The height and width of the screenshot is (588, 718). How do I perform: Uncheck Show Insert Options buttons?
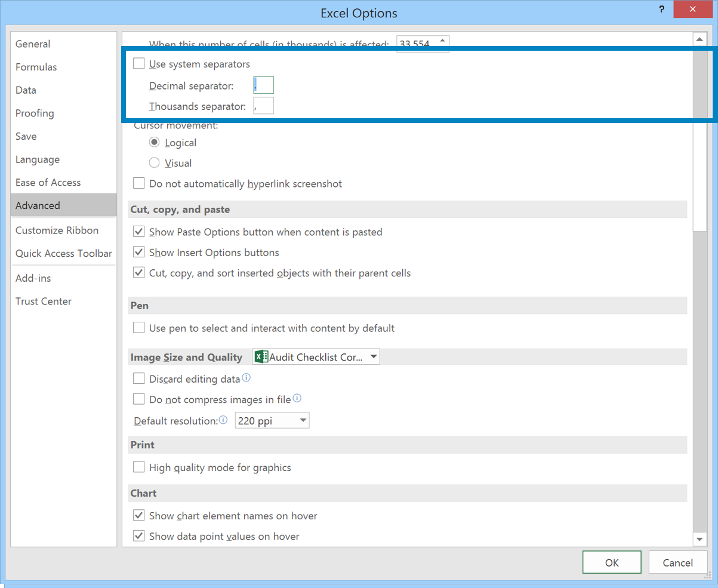click(x=139, y=253)
